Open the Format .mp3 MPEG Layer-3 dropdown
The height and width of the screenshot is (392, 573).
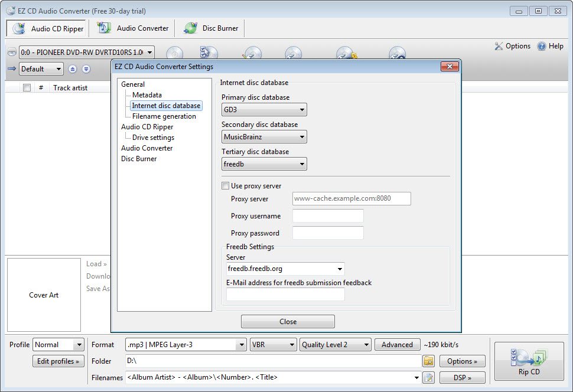click(x=186, y=345)
